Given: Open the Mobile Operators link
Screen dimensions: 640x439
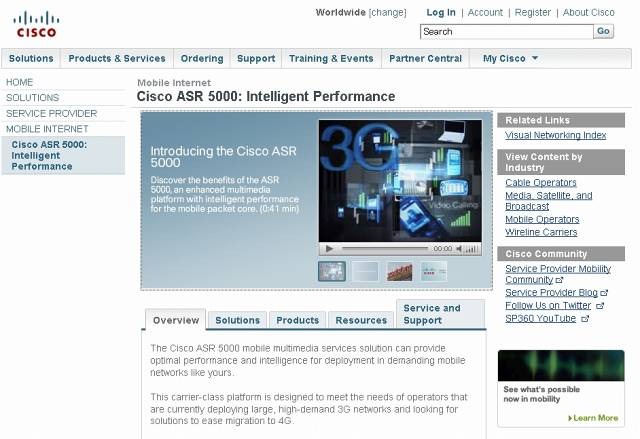Looking at the screenshot, I should (542, 219).
